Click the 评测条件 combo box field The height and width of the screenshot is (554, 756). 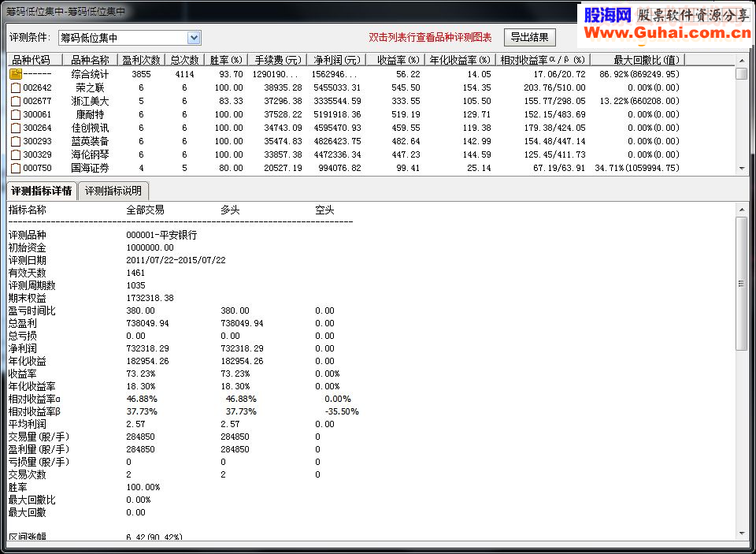pos(129,38)
